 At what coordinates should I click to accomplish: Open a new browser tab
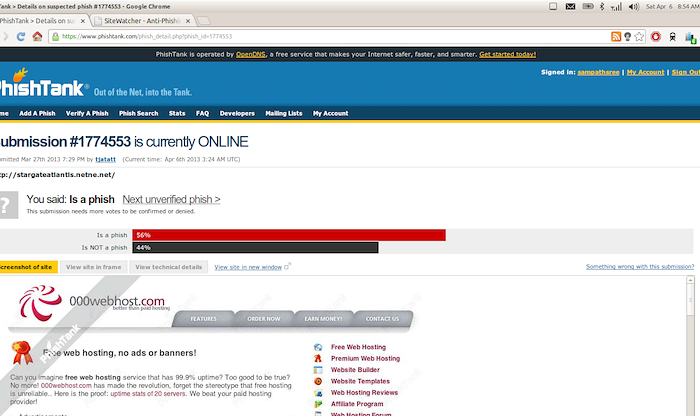[x=204, y=21]
